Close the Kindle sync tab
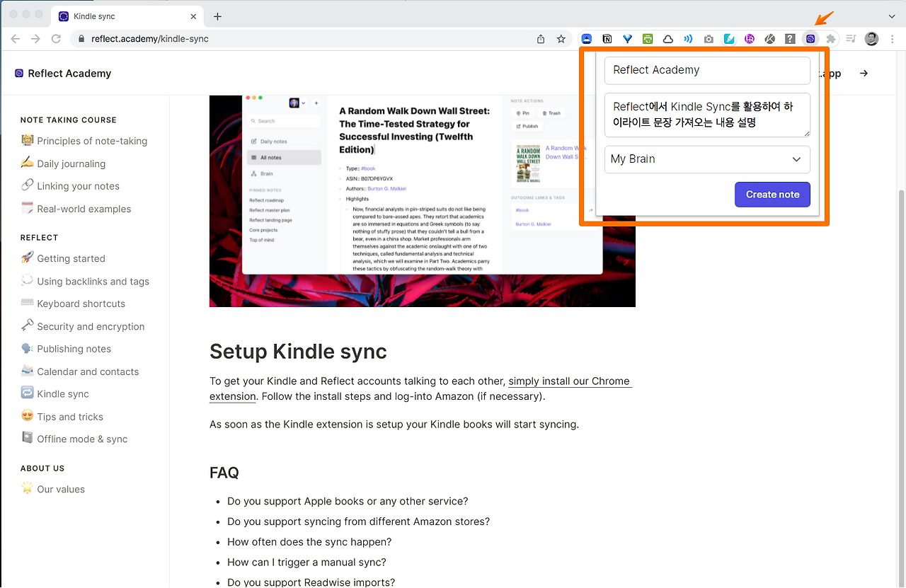The height and width of the screenshot is (588, 906). point(194,16)
